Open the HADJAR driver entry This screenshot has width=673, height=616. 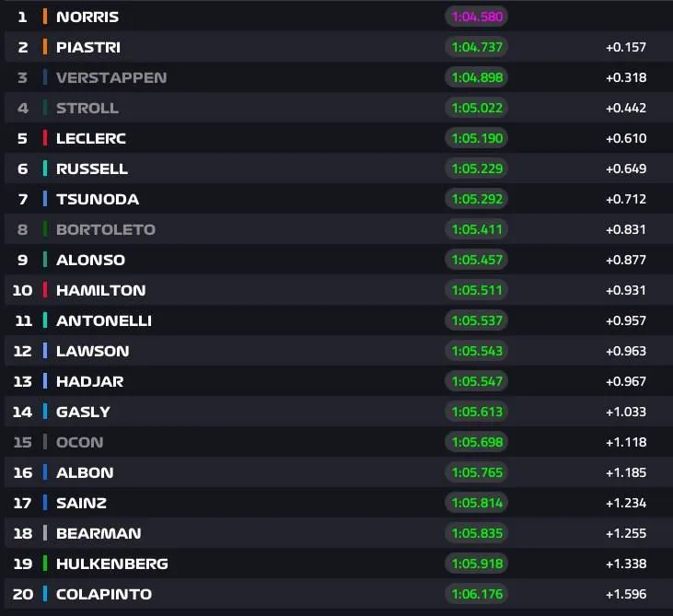point(339,381)
